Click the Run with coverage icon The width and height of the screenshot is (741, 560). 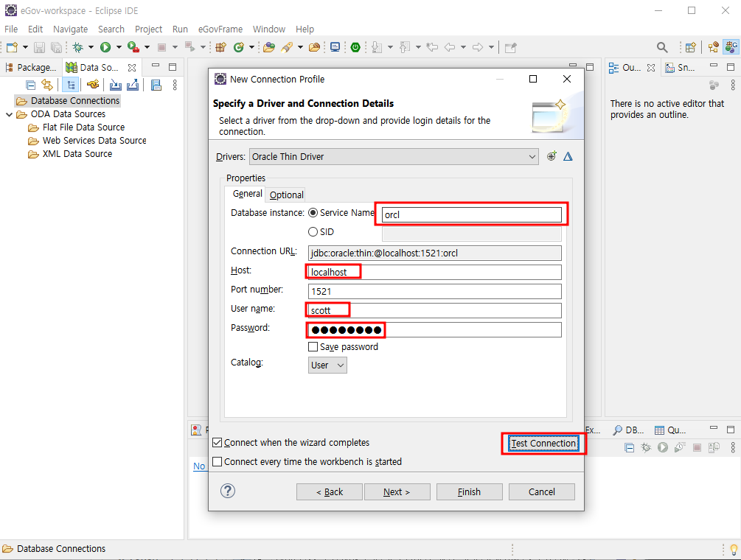[x=133, y=47]
